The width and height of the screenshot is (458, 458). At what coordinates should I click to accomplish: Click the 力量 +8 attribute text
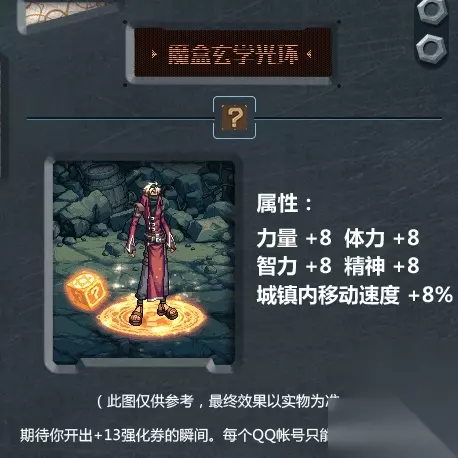click(x=294, y=238)
